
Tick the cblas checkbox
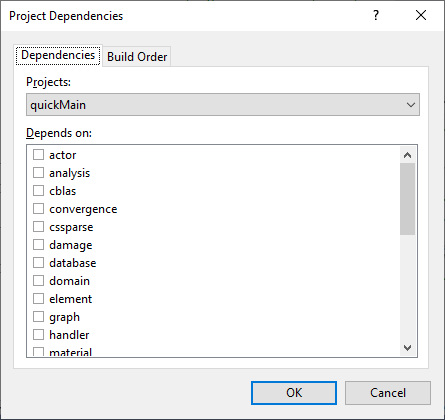coord(38,191)
